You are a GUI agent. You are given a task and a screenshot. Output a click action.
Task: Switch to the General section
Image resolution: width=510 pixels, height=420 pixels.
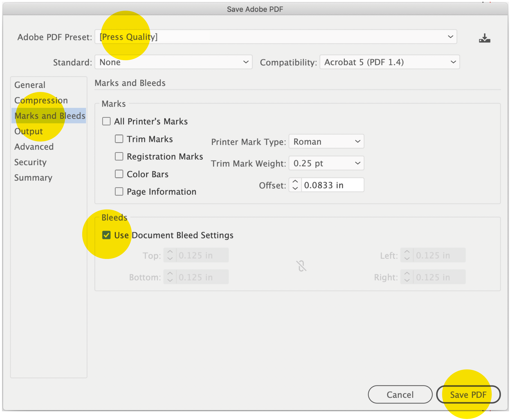(30, 85)
